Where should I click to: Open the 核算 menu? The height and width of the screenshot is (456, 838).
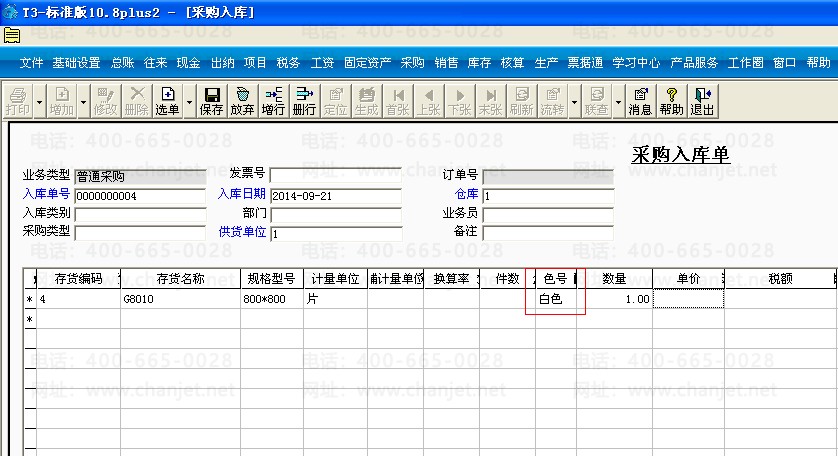click(513, 63)
